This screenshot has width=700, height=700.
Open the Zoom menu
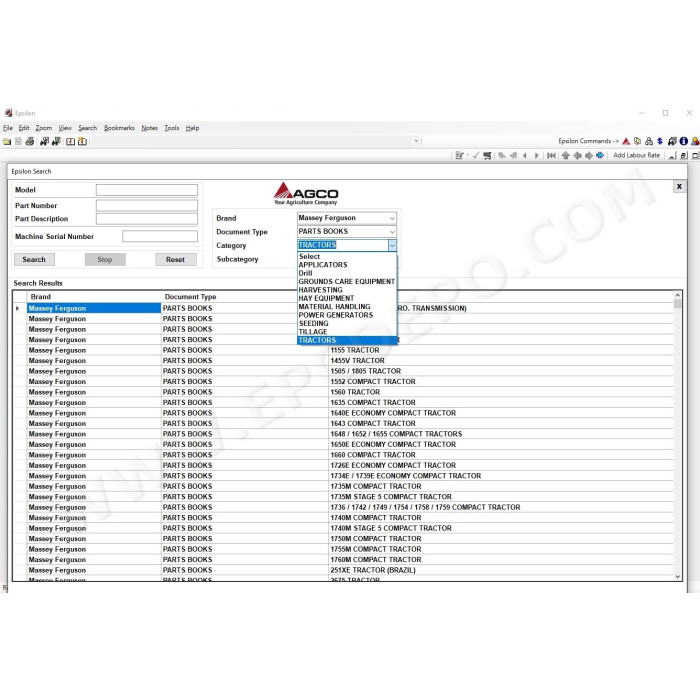[44, 128]
